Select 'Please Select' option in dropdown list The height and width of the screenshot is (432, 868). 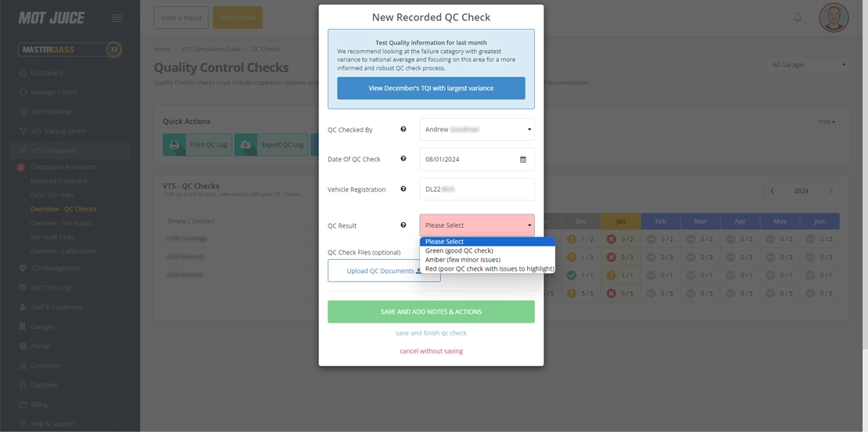point(487,242)
